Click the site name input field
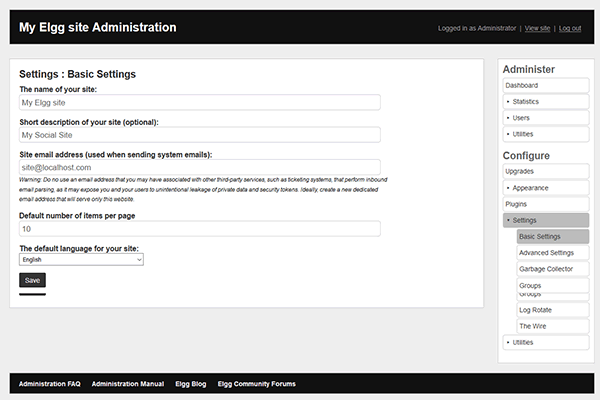 [199, 102]
